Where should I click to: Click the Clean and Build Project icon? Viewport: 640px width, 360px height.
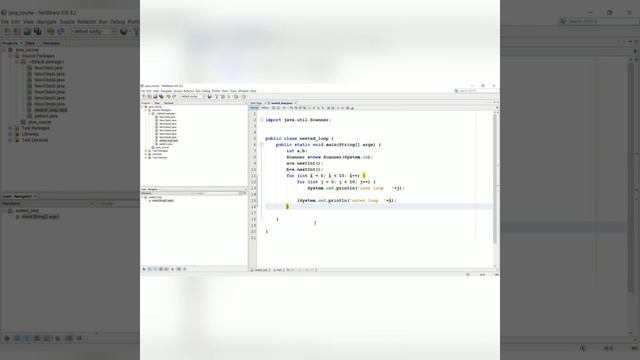click(223, 96)
